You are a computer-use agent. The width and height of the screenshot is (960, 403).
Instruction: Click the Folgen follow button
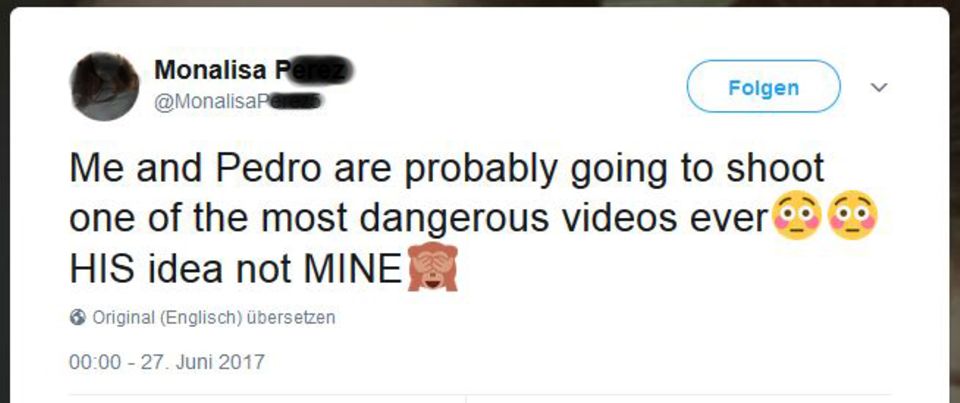tap(763, 86)
